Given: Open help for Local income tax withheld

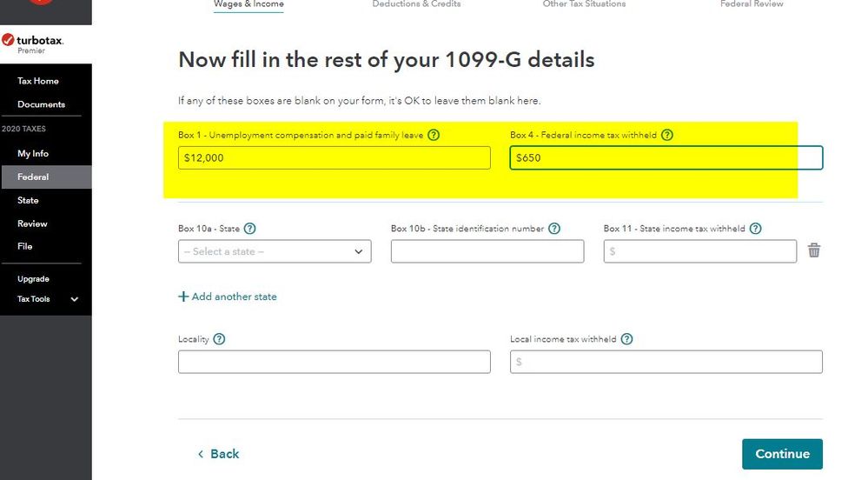Looking at the screenshot, I should point(626,338).
